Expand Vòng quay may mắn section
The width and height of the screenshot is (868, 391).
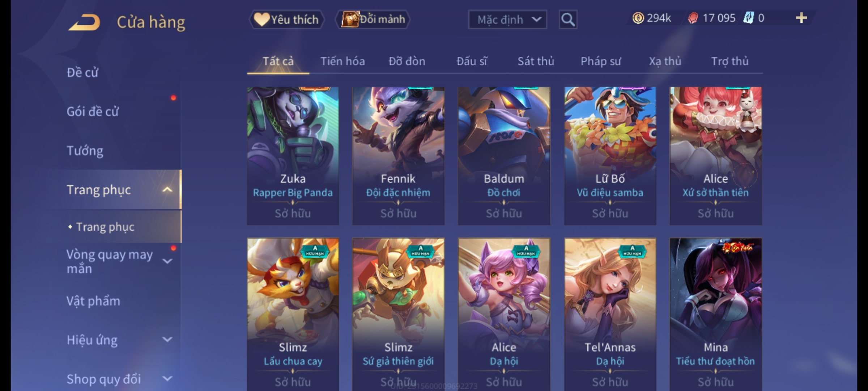point(167,261)
